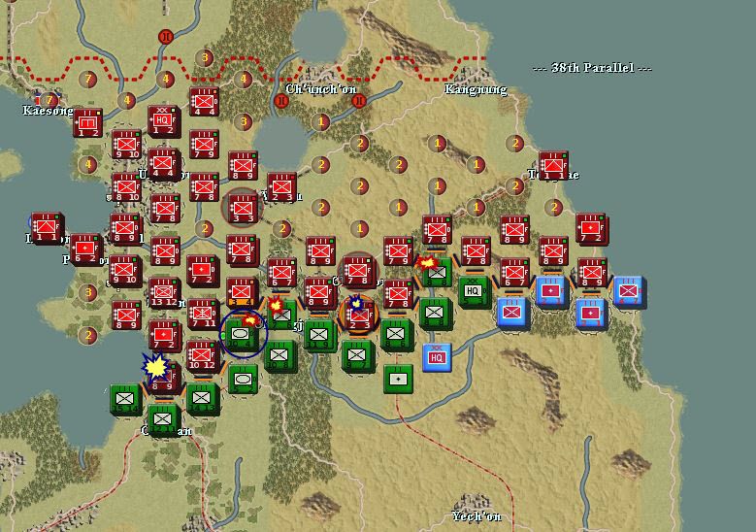Select red mountain unit 1 1 on west coast

[x=47, y=227]
